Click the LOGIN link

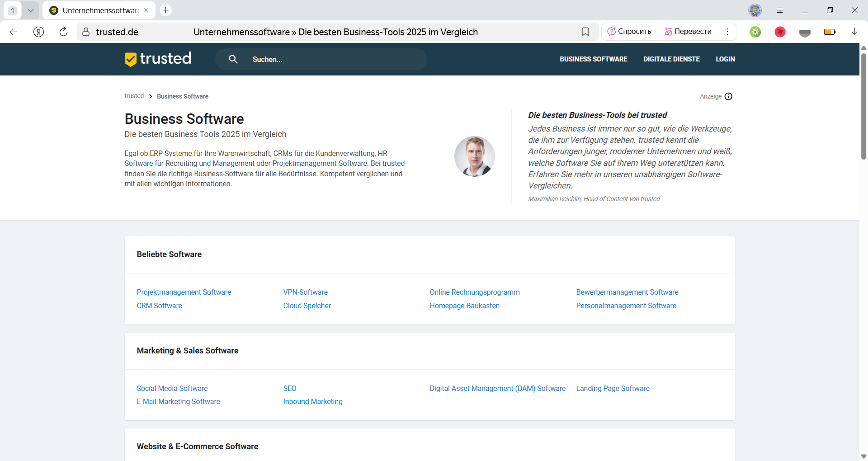725,59
